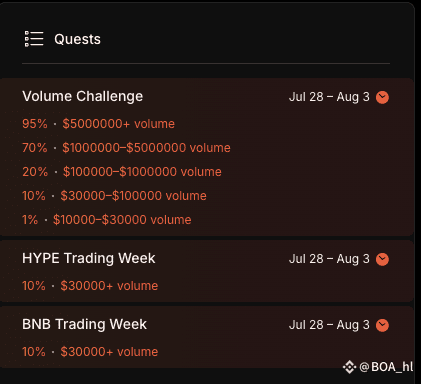Click the 10% $30000–$100000 volume tier
Screen dimensions: 421x384
[x=114, y=196]
